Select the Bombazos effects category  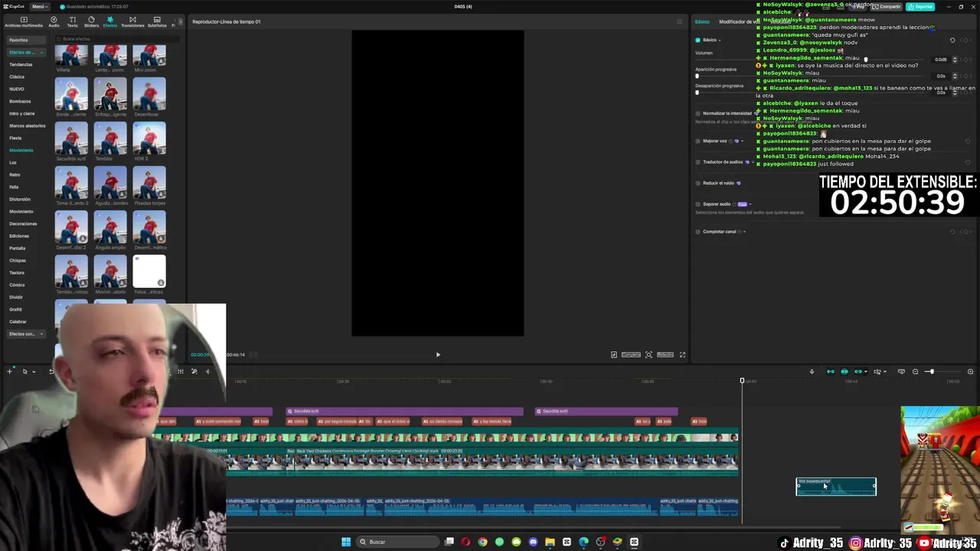click(20, 101)
